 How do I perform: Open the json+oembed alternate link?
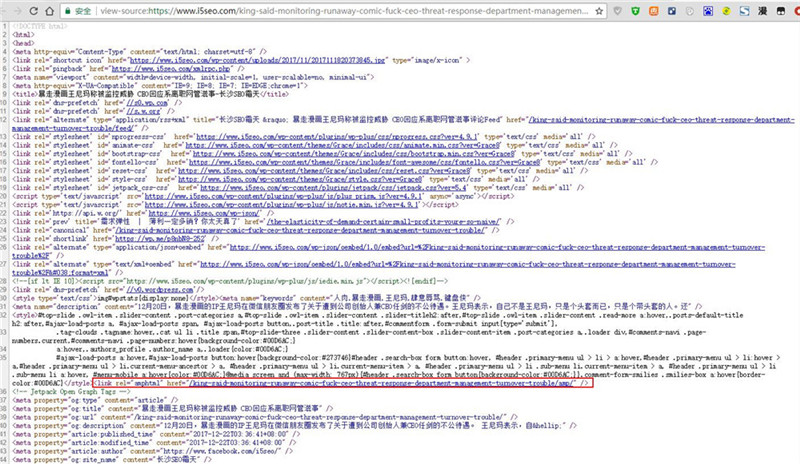coord(497,248)
